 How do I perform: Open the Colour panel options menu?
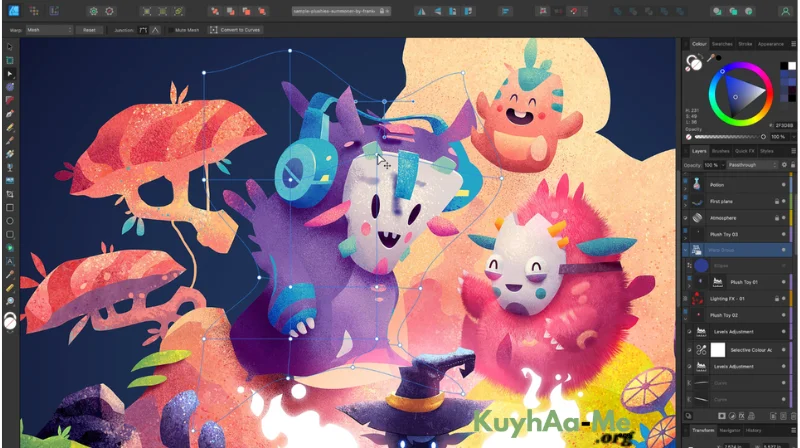(x=793, y=44)
